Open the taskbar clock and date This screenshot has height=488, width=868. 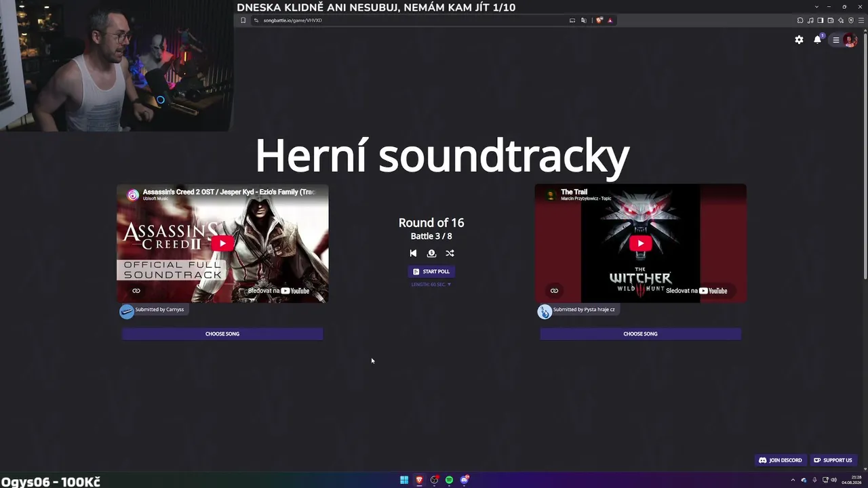(x=851, y=480)
